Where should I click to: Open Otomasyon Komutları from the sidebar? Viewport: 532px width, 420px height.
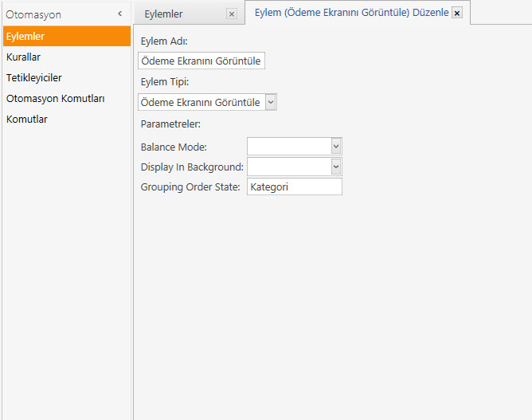click(56, 99)
